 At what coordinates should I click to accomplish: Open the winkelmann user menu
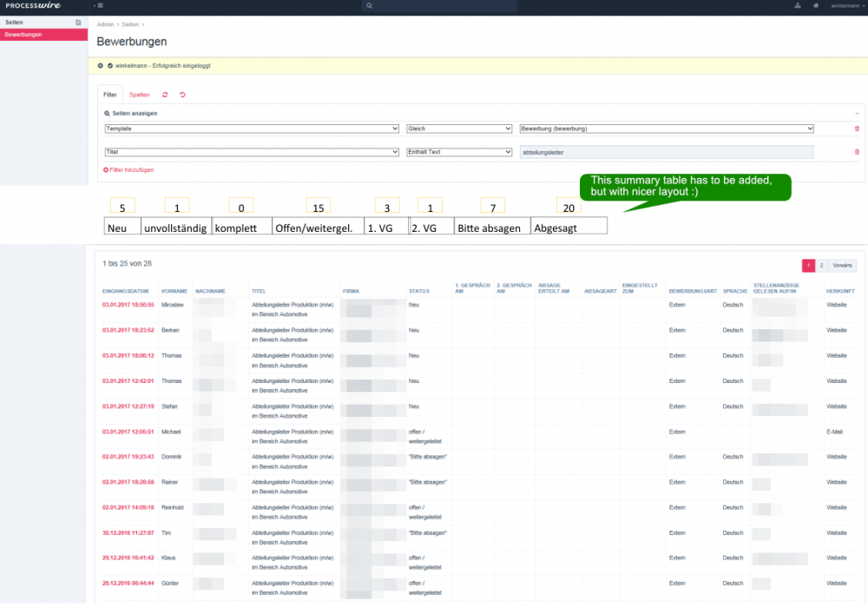click(845, 5)
